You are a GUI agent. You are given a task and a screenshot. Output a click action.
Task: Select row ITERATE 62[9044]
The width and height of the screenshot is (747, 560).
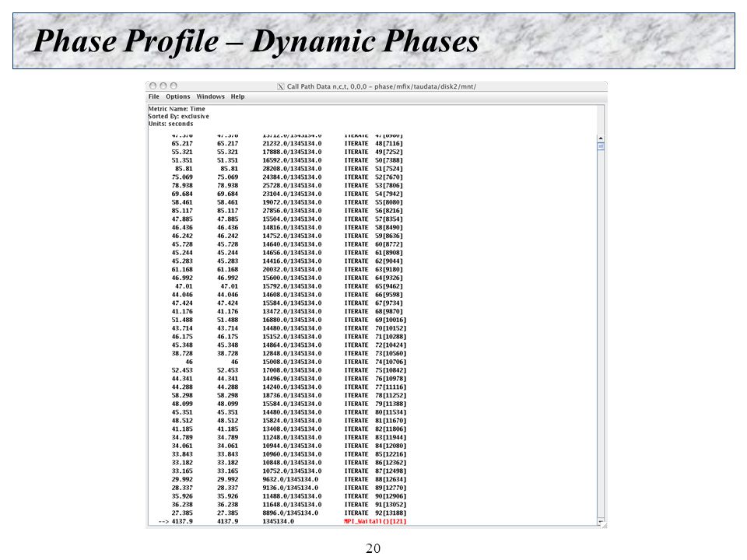point(287,261)
